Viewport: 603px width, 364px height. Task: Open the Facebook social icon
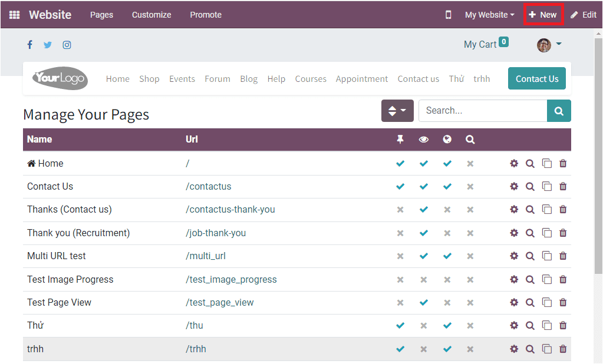pyautogui.click(x=29, y=44)
